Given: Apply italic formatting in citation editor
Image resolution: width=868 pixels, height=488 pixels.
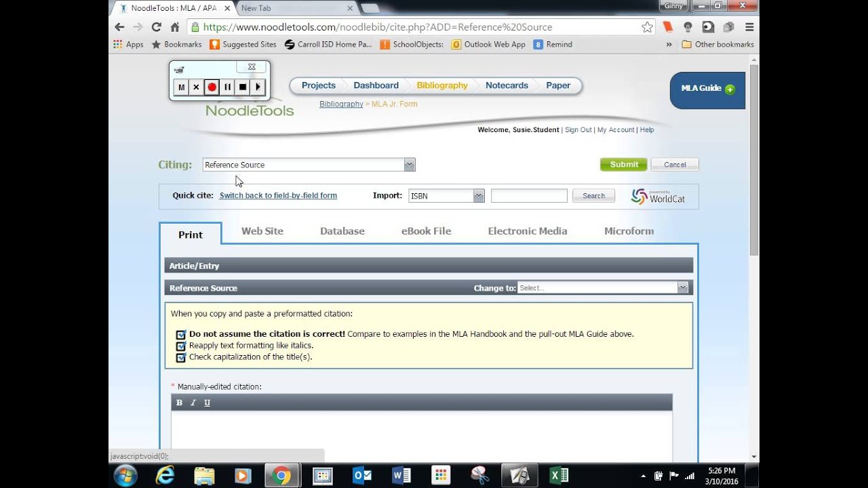Looking at the screenshot, I should [x=193, y=403].
